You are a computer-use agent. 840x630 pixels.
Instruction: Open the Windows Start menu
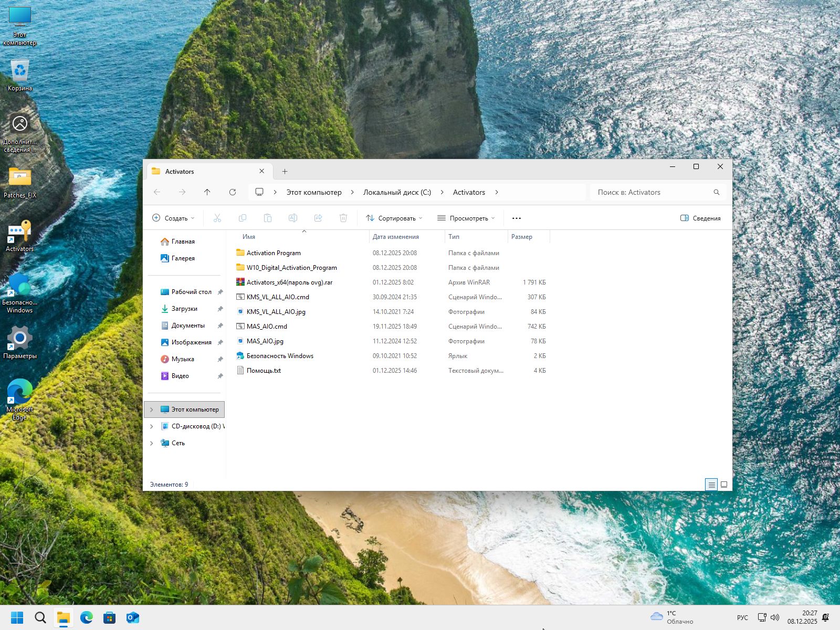[x=17, y=617]
